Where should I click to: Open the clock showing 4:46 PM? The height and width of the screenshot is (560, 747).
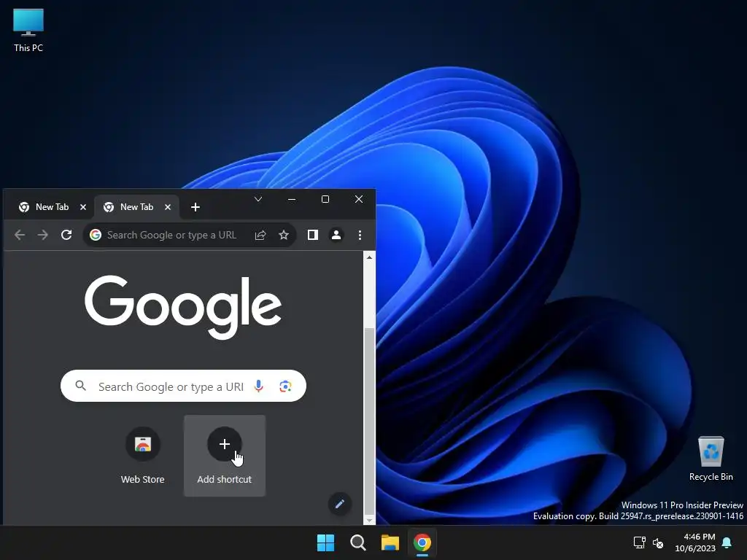[x=695, y=542]
